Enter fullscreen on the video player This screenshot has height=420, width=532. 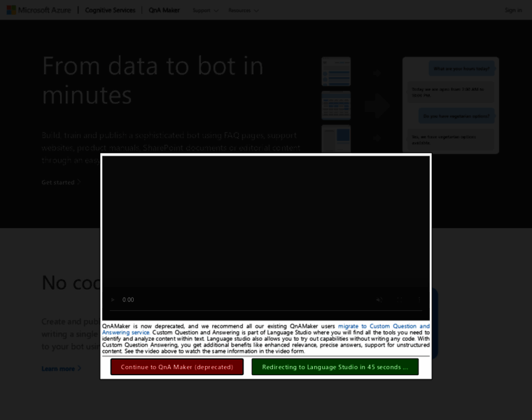click(399, 300)
